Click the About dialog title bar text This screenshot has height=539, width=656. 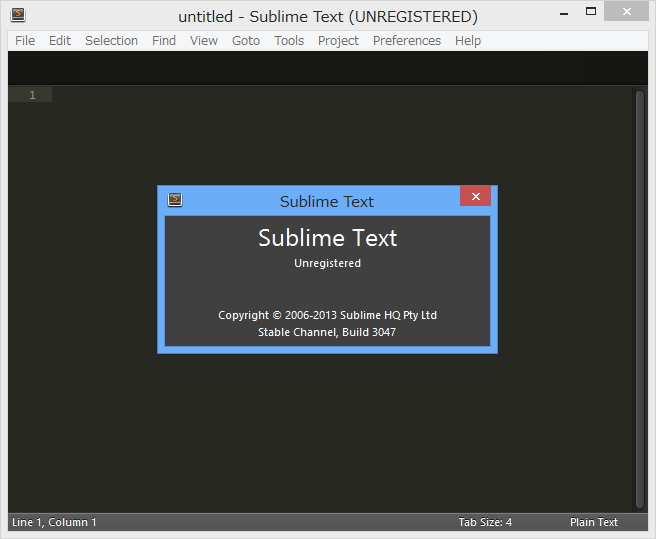coord(327,202)
